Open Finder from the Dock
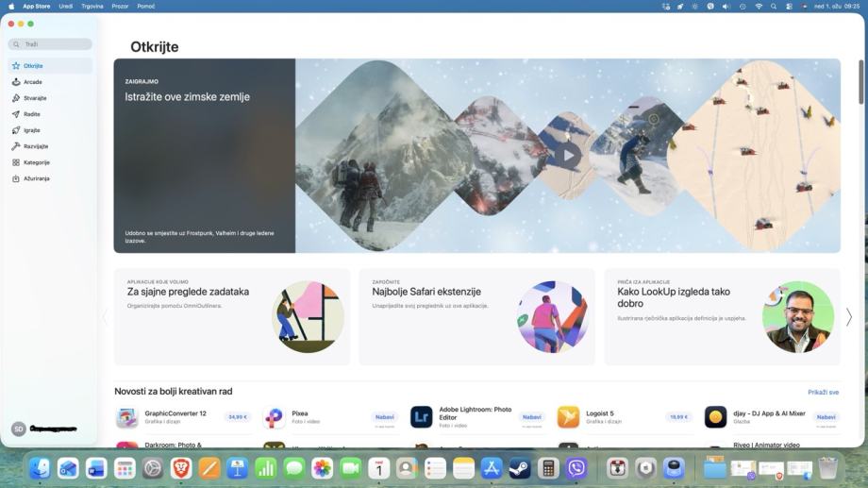This screenshot has width=868, height=488. pos(40,468)
